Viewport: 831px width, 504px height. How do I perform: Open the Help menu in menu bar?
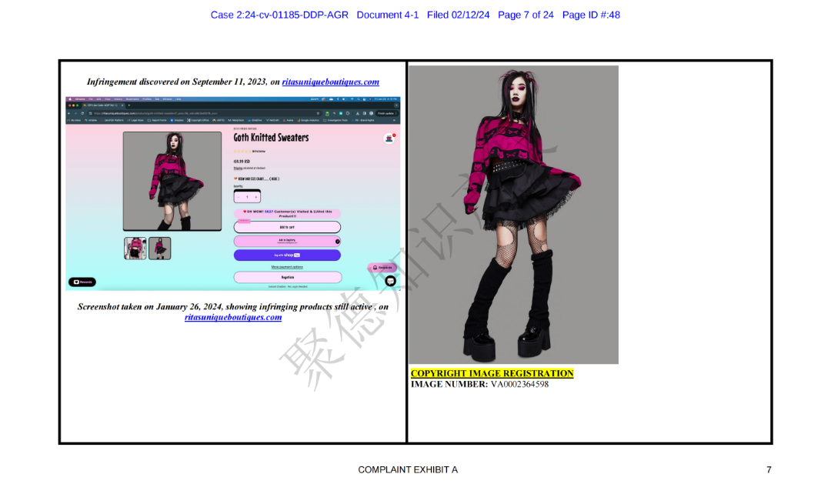(x=178, y=99)
